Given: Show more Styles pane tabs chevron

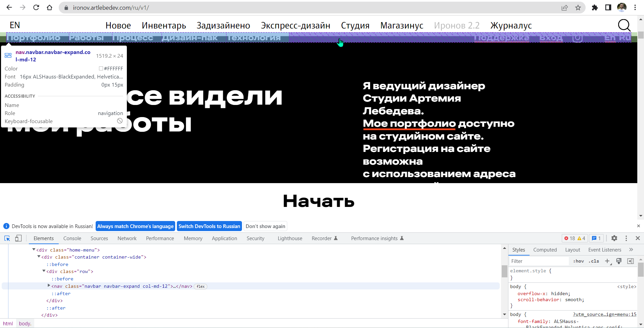Looking at the screenshot, I should pos(631,250).
